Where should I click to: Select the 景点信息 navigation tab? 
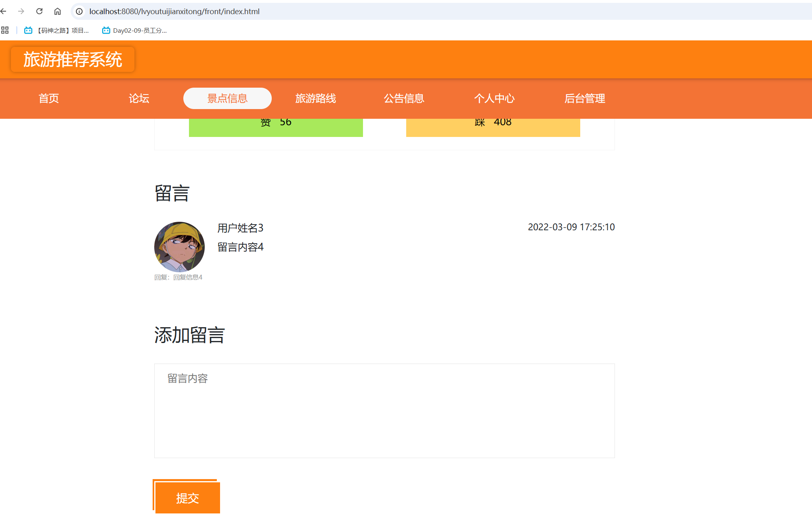point(227,98)
